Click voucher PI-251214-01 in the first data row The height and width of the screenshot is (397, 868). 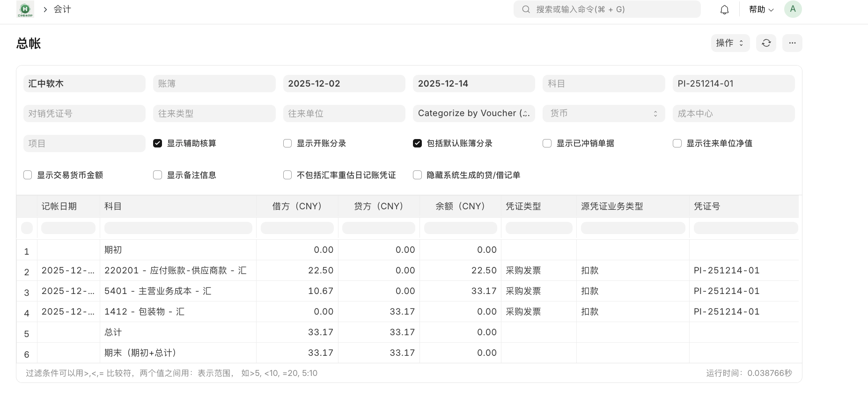pos(726,271)
